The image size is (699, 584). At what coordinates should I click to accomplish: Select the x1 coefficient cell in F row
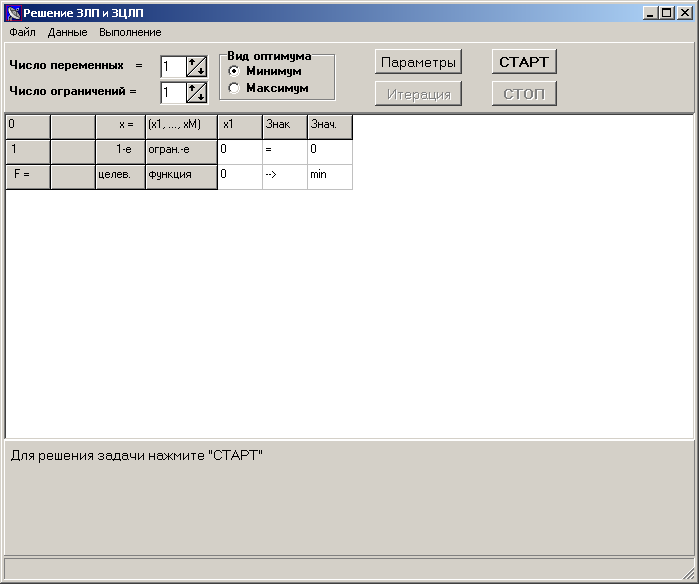tap(240, 177)
